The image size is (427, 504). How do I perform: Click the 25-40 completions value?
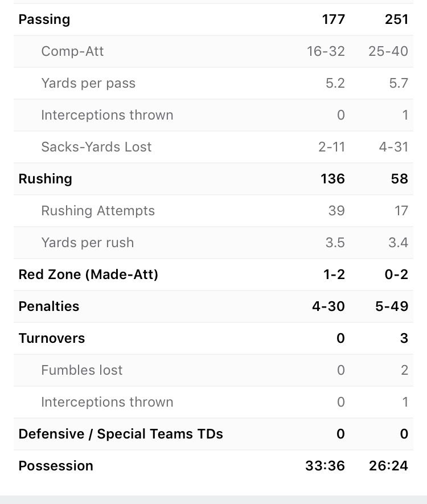[388, 51]
